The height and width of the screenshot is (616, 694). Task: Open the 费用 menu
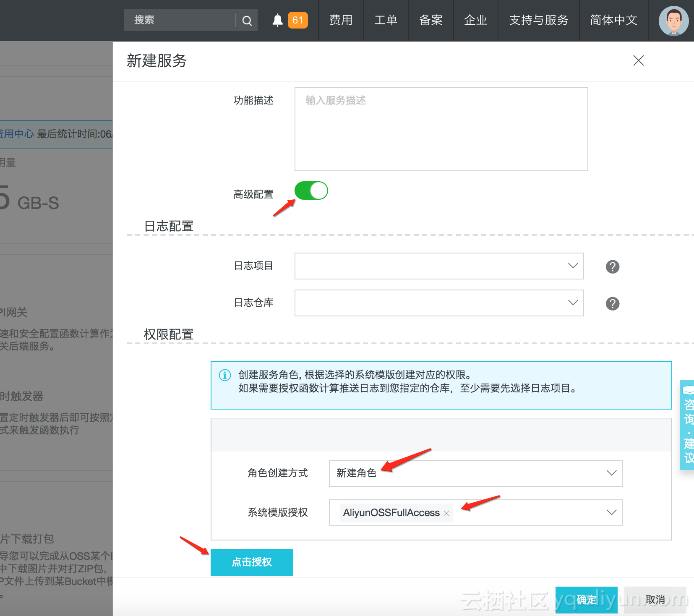(341, 20)
